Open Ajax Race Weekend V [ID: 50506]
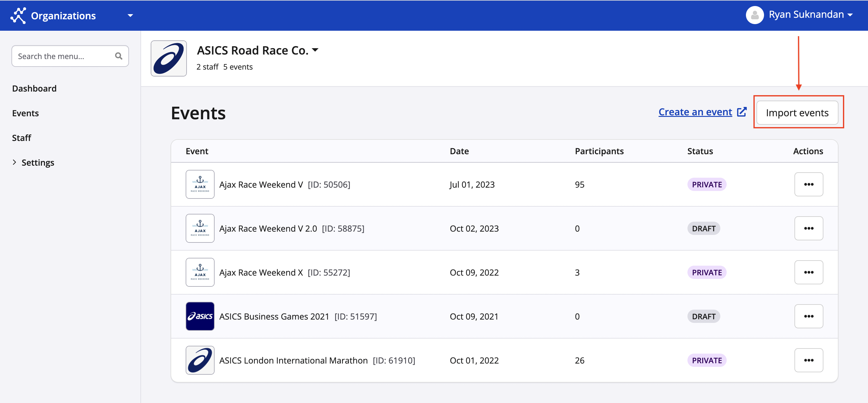The height and width of the screenshot is (403, 868). (285, 185)
